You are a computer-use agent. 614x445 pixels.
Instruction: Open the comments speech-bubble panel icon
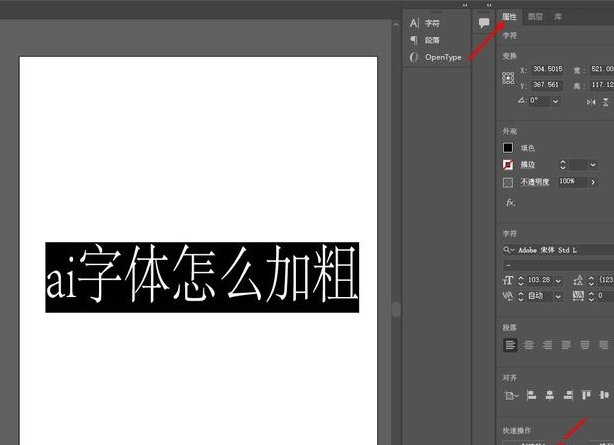click(484, 23)
